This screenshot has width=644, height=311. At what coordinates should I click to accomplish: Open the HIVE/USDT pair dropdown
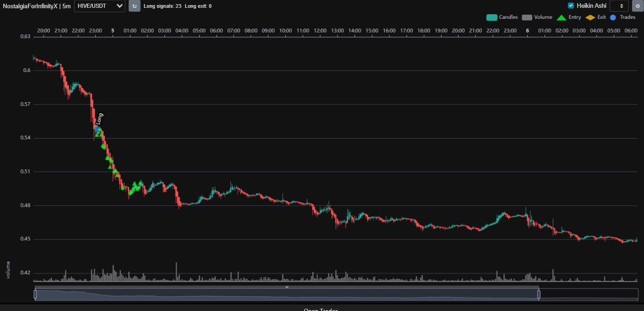100,6
